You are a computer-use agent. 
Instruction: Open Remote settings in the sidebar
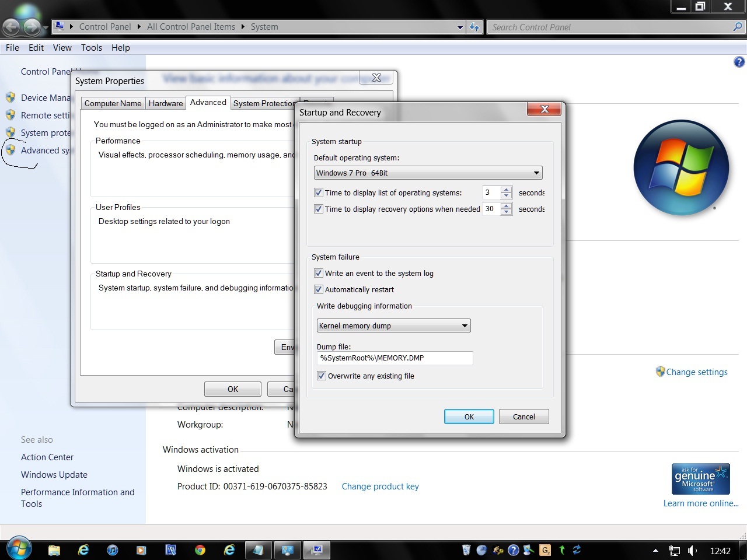[x=46, y=116]
